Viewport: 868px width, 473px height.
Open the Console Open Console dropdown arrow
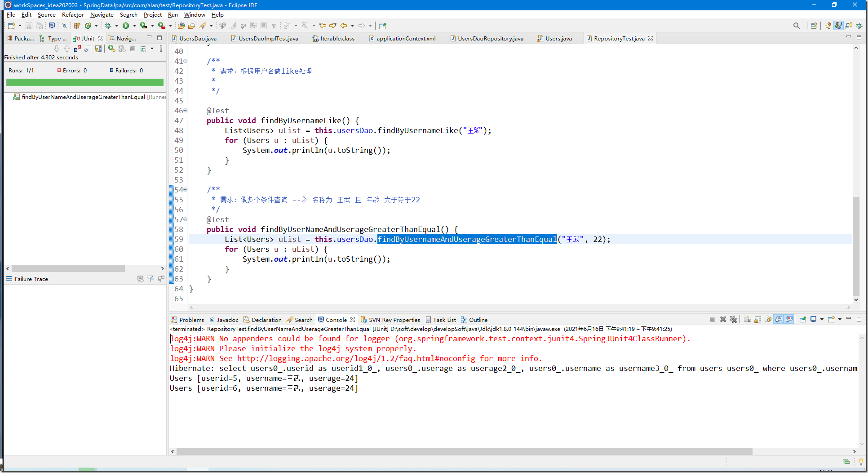coord(840,320)
